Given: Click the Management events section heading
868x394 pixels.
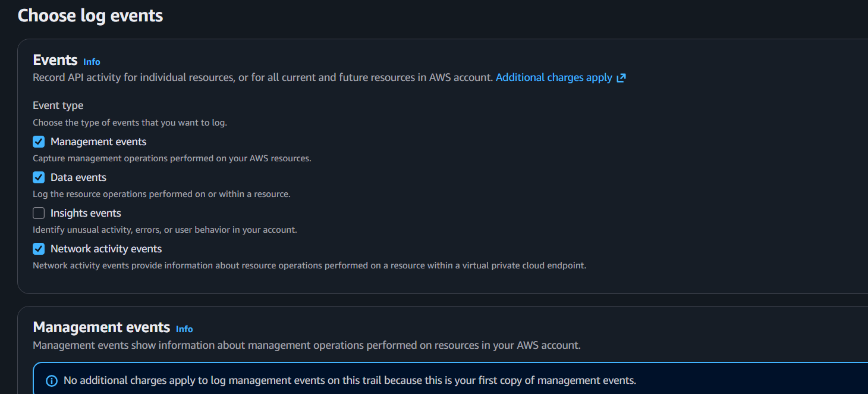Looking at the screenshot, I should (102, 327).
